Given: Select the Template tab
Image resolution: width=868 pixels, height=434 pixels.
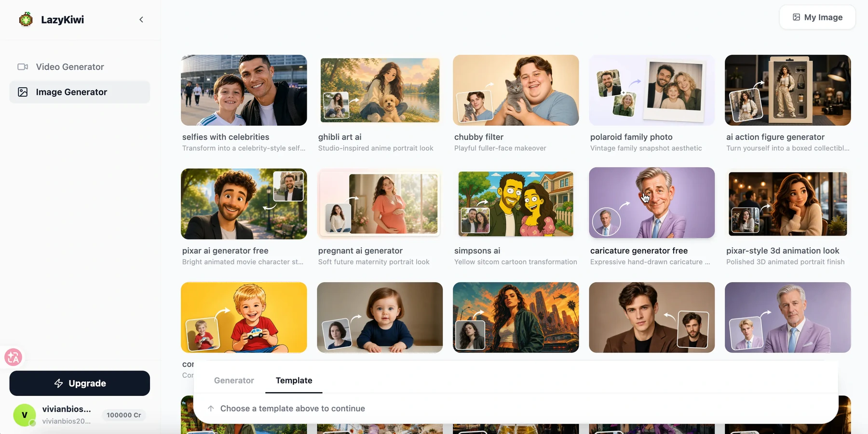Looking at the screenshot, I should click(x=294, y=381).
